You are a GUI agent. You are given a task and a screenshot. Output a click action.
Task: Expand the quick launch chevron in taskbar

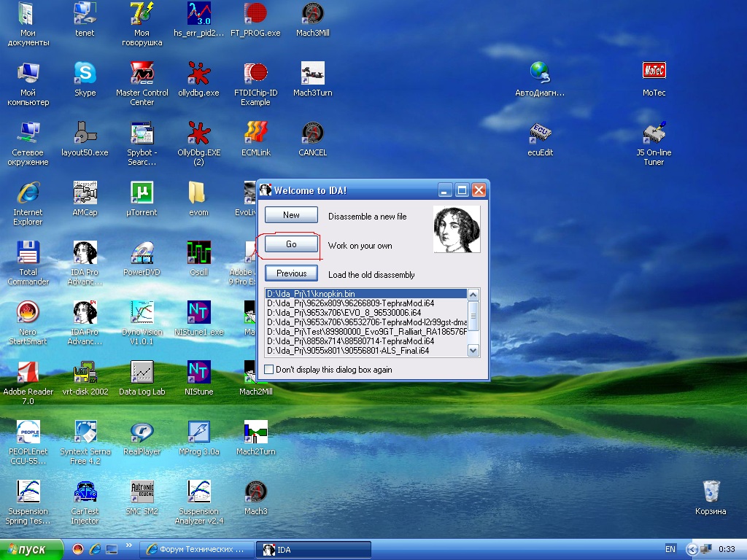click(129, 545)
